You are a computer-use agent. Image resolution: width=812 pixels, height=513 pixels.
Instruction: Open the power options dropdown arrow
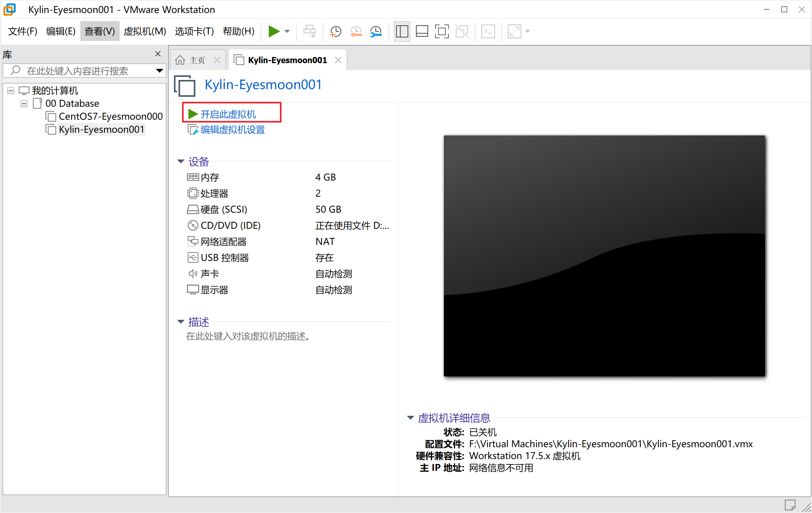(x=287, y=31)
